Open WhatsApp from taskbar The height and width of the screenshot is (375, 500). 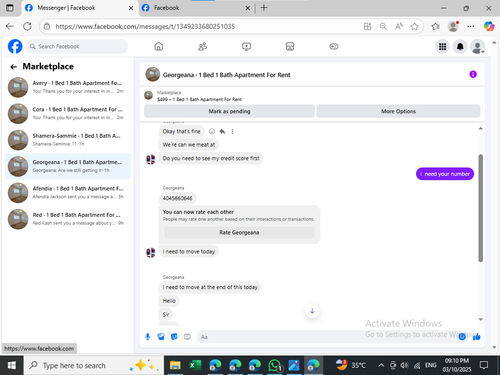pos(274,365)
